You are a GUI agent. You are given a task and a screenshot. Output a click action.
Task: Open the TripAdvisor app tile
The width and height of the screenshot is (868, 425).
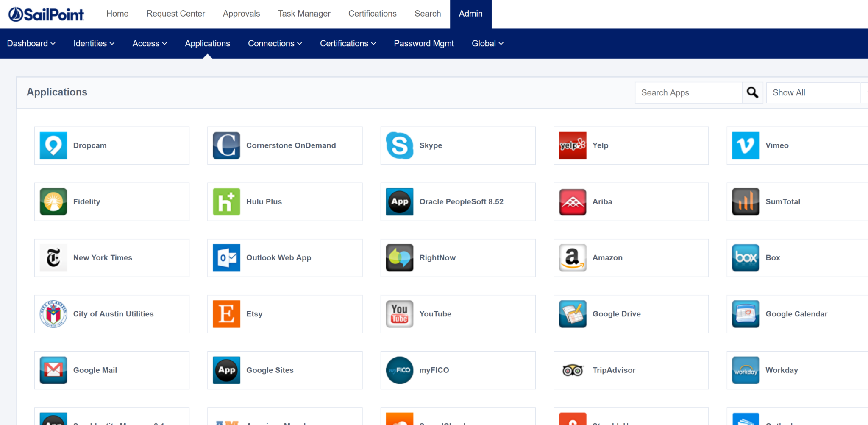pyautogui.click(x=630, y=370)
